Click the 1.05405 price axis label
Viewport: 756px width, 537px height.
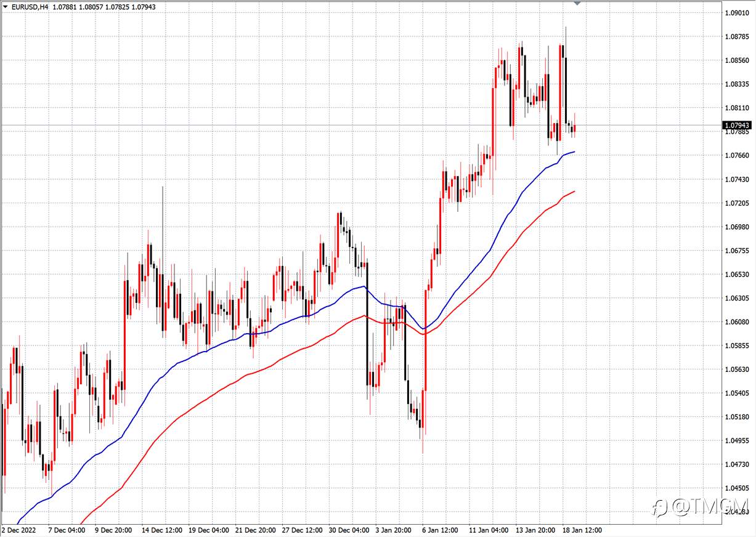[738, 393]
